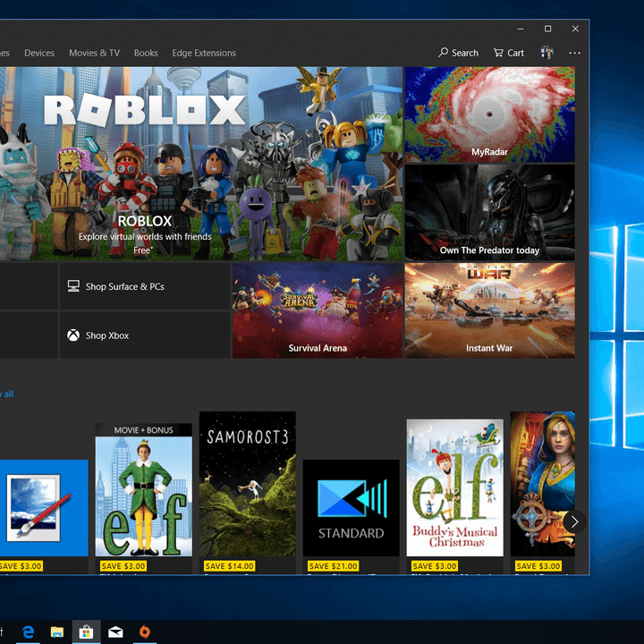The image size is (644, 644).
Task: Open the Search magnifier in Store header
Action: [458, 53]
